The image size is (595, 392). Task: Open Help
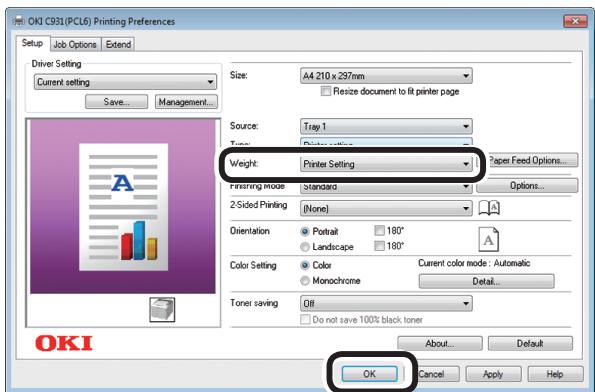555,374
